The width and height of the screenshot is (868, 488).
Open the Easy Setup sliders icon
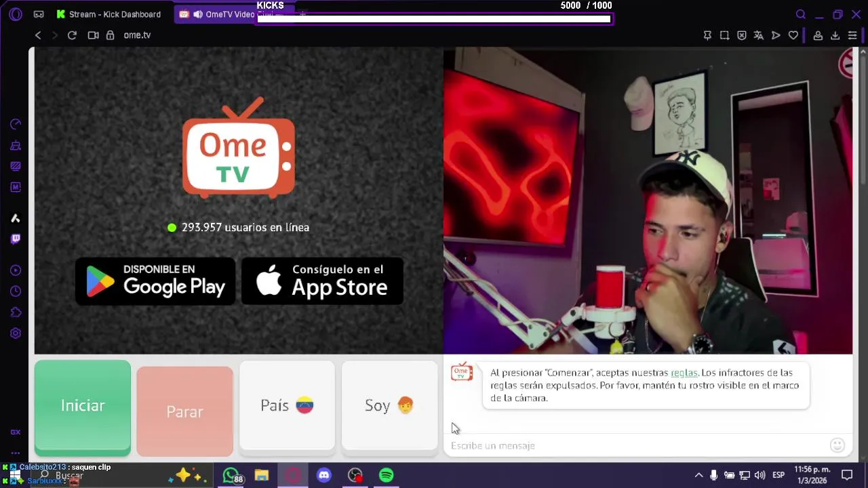click(x=852, y=35)
